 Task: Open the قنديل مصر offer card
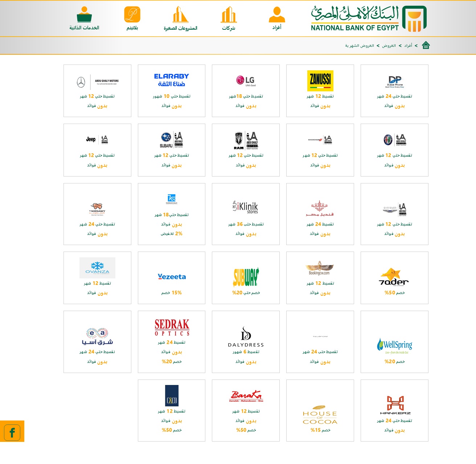click(320, 214)
